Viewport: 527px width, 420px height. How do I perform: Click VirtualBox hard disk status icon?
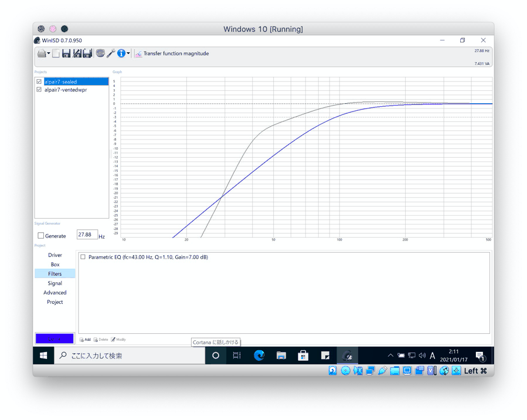point(333,371)
